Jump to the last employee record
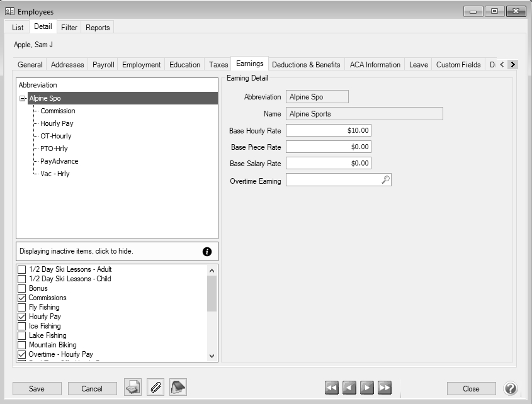 385,388
